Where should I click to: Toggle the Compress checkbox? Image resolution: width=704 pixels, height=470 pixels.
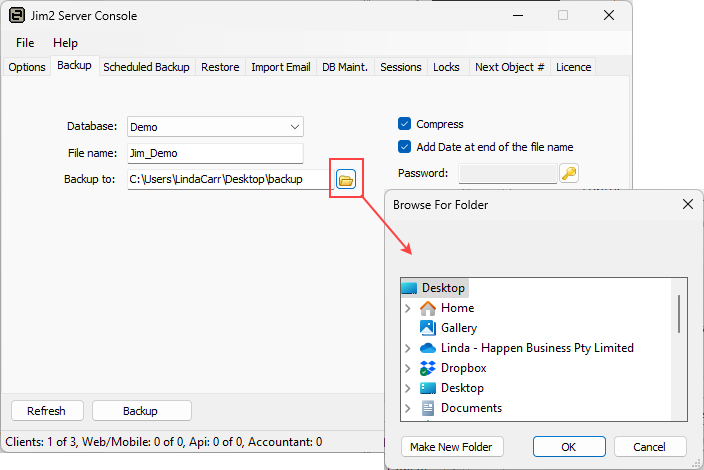(404, 123)
